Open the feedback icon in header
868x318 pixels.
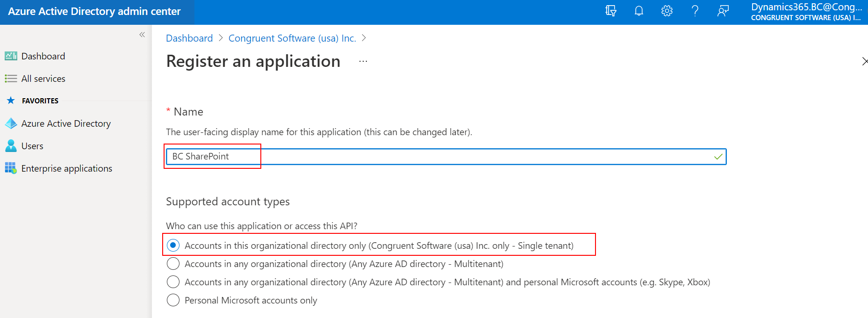pos(723,11)
